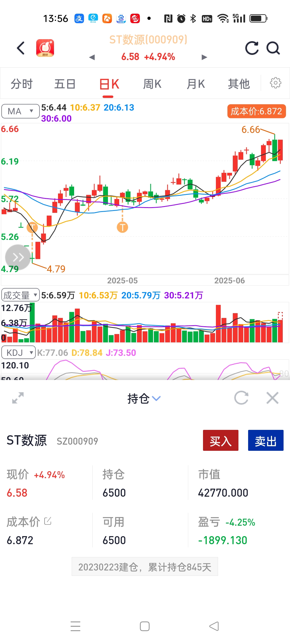
Task: Tap the 买入 buy button
Action: tap(221, 440)
